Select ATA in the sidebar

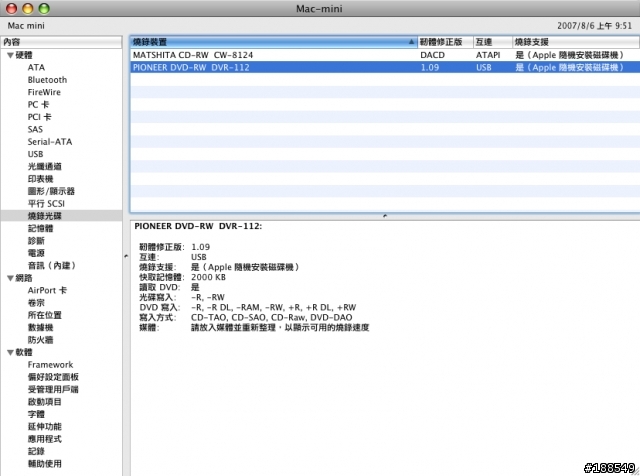pos(36,67)
